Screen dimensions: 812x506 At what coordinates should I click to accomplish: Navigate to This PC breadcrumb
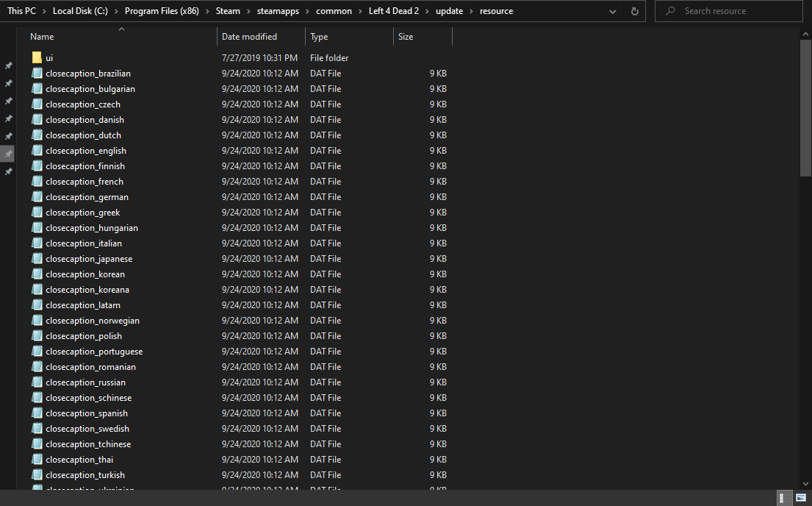pos(22,11)
